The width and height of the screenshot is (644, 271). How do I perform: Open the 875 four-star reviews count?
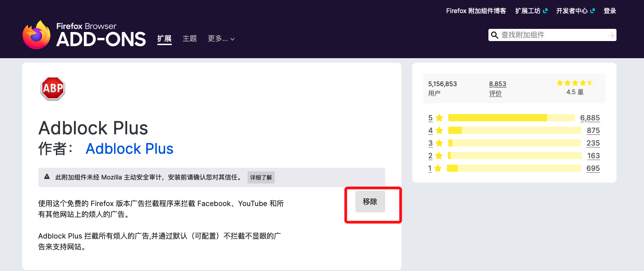(x=593, y=130)
